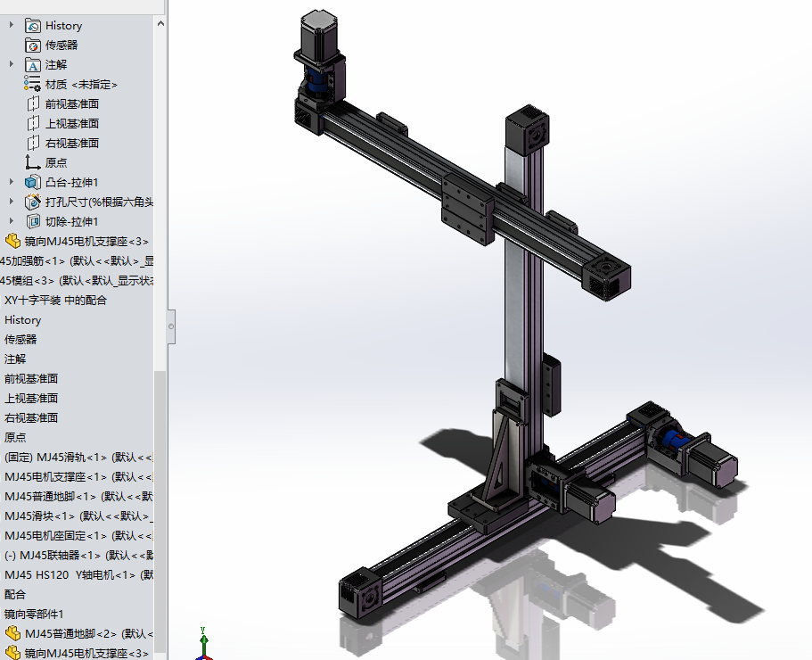The width and height of the screenshot is (812, 660).
Task: Select the 镜向零部件1 row
Action: pos(34,614)
